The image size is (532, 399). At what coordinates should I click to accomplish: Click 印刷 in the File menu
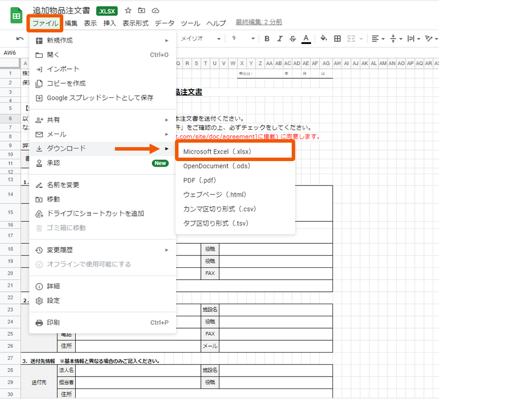pyautogui.click(x=53, y=322)
